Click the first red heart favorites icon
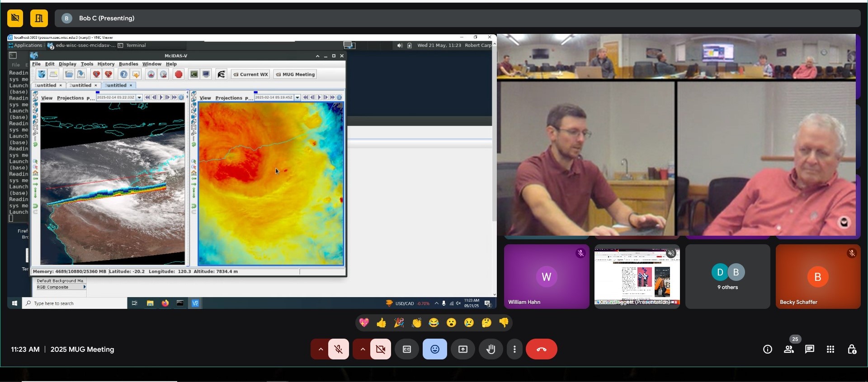 [x=96, y=74]
